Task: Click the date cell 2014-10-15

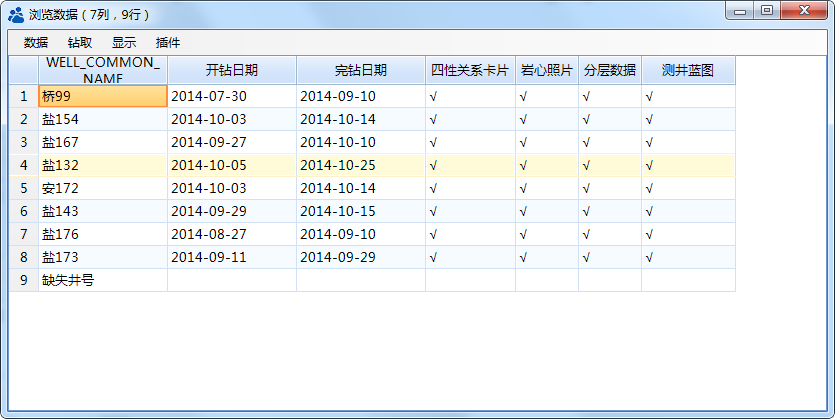Action: [x=361, y=211]
